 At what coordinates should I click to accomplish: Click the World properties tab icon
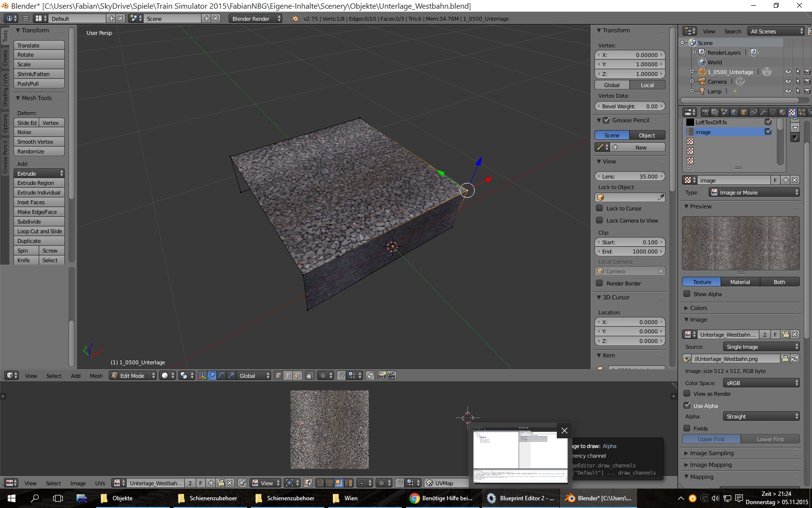tap(734, 112)
